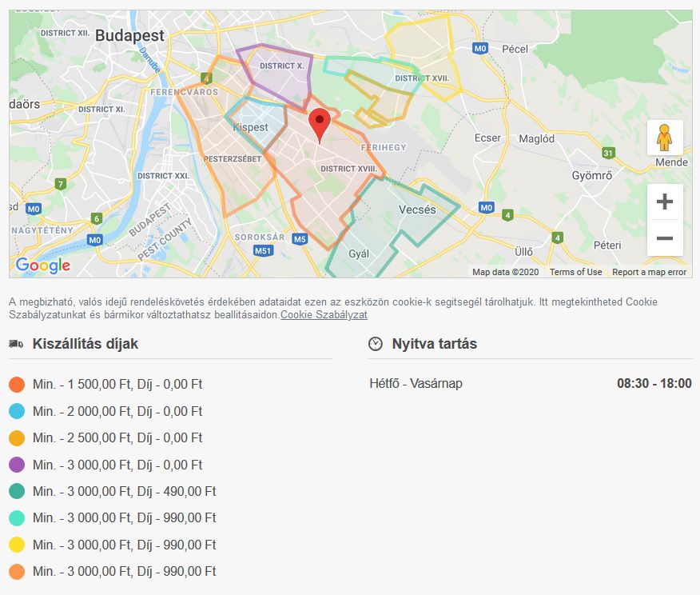Zoom in the map with plus button
This screenshot has width=700, height=595.
(665, 202)
